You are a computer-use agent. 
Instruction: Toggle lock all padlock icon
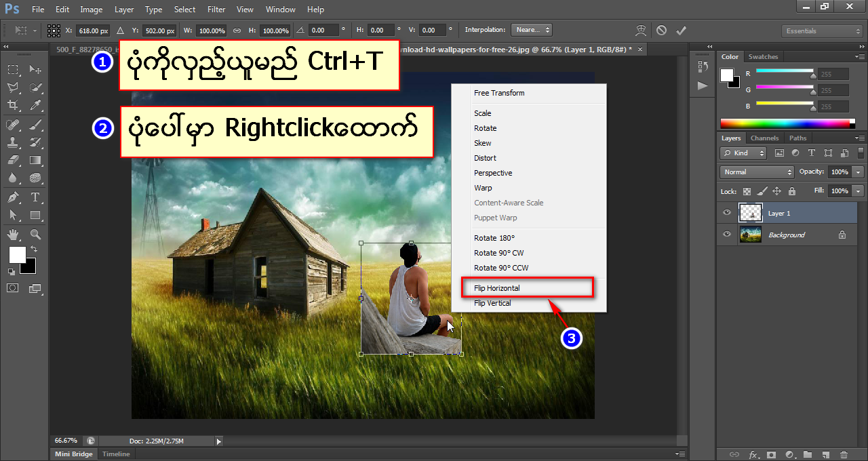point(791,191)
